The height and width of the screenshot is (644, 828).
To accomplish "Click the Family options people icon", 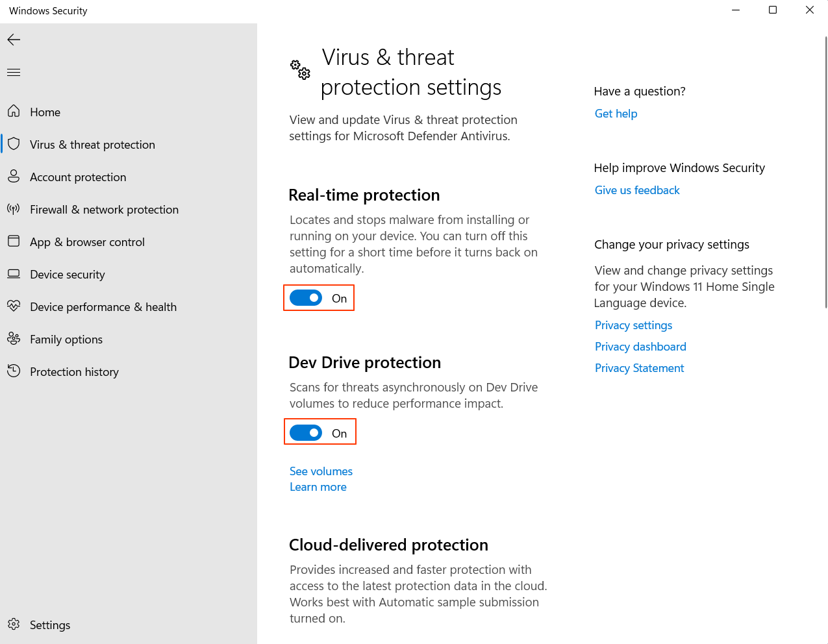I will (14, 338).
